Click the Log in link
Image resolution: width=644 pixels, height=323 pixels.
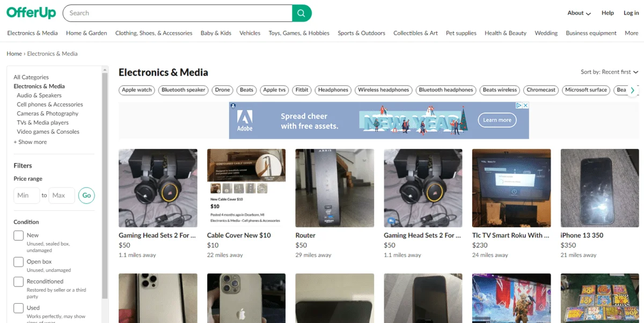pyautogui.click(x=631, y=13)
